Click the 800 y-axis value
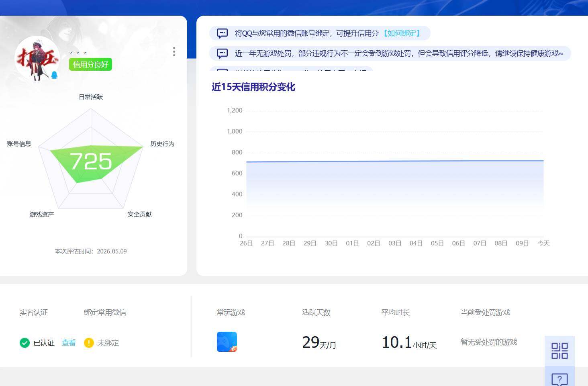 point(237,152)
